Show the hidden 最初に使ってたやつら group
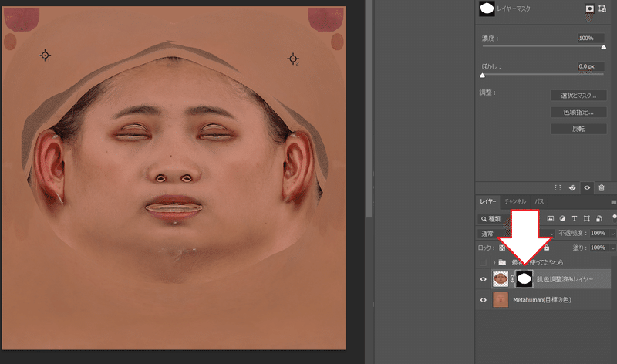Screen dimensions: 617x364 [x=484, y=262]
